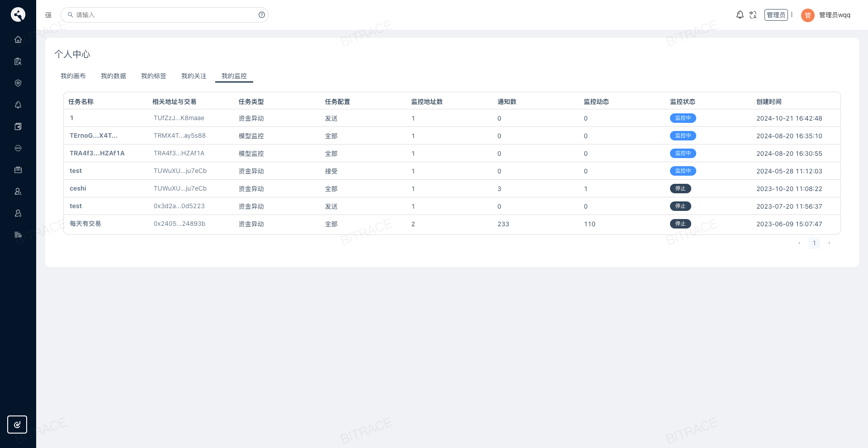Click timestamp 2023-10-20 11:08:22
Image resolution: width=868 pixels, height=448 pixels.
point(789,189)
